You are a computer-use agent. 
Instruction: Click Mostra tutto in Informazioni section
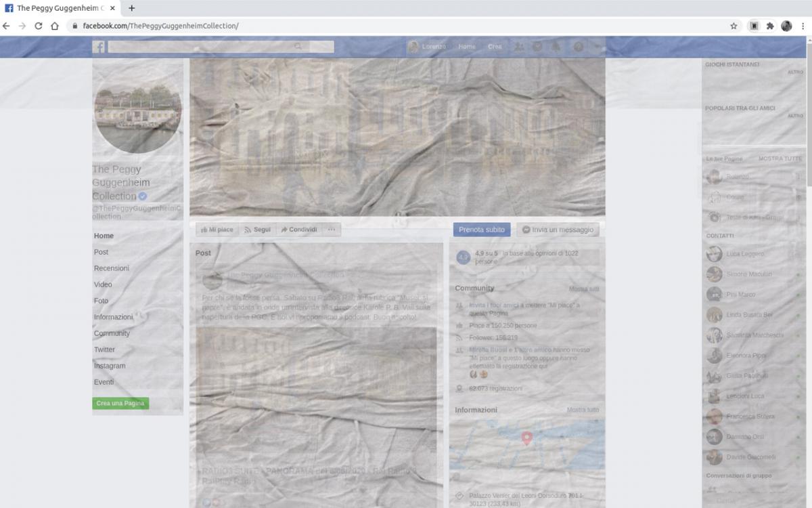pyautogui.click(x=583, y=410)
